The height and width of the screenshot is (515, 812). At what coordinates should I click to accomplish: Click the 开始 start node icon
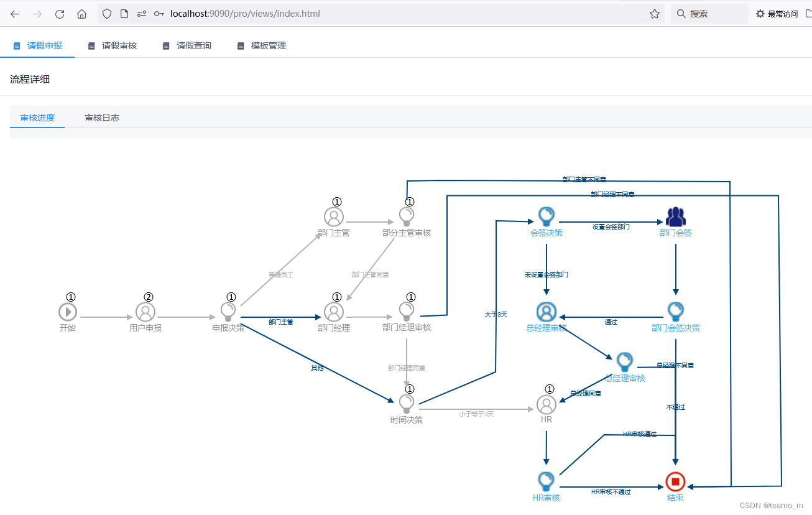pyautogui.click(x=68, y=312)
